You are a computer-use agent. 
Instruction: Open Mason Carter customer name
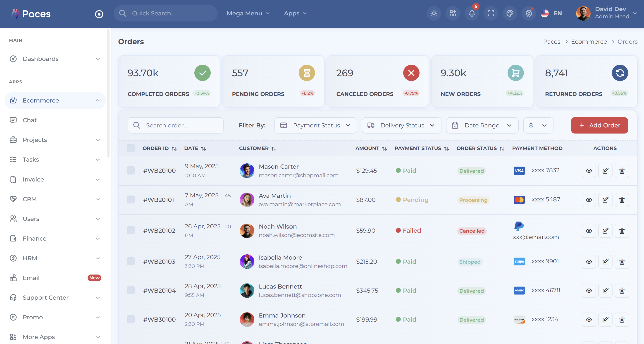click(x=279, y=167)
